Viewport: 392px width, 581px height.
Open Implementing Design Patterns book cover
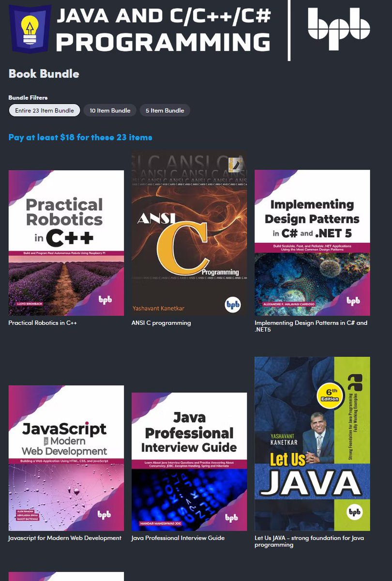tap(312, 243)
